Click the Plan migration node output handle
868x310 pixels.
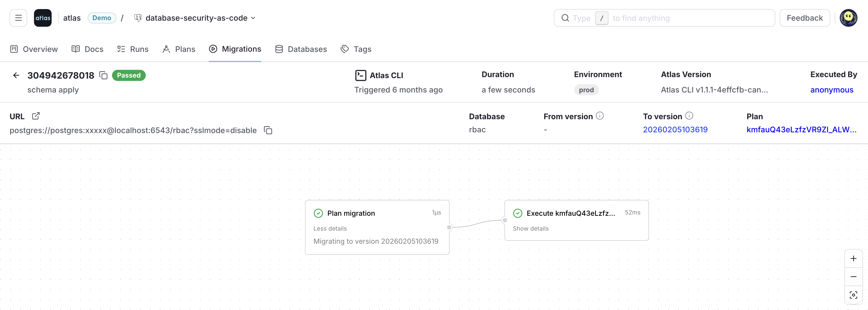coord(449,227)
